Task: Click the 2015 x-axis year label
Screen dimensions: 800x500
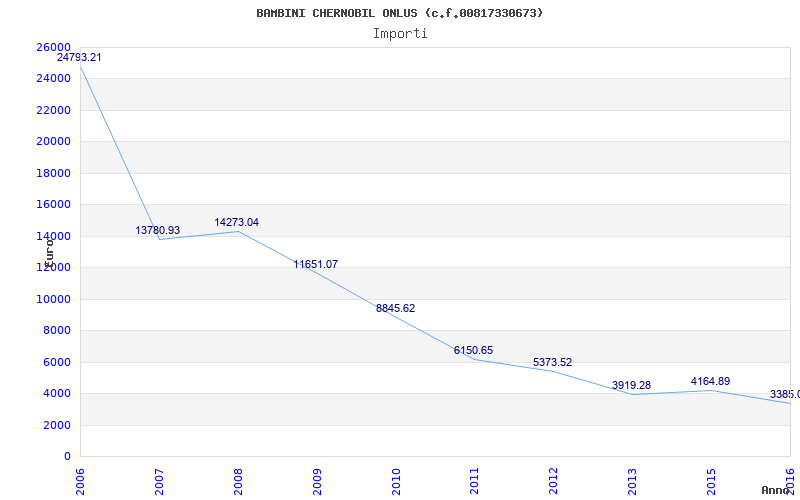Action: [x=712, y=481]
